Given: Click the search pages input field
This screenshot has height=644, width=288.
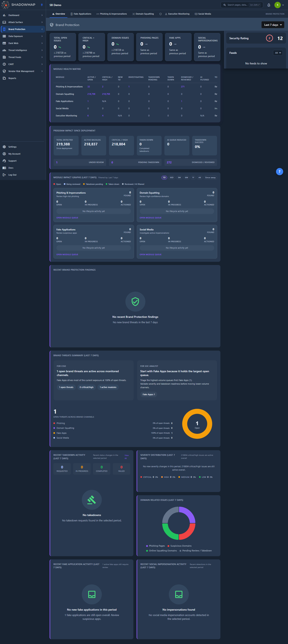Looking at the screenshot, I should (242, 5).
